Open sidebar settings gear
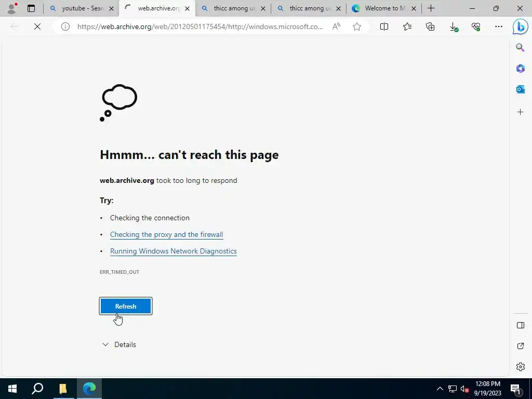This screenshot has width=532, height=399. click(520, 367)
